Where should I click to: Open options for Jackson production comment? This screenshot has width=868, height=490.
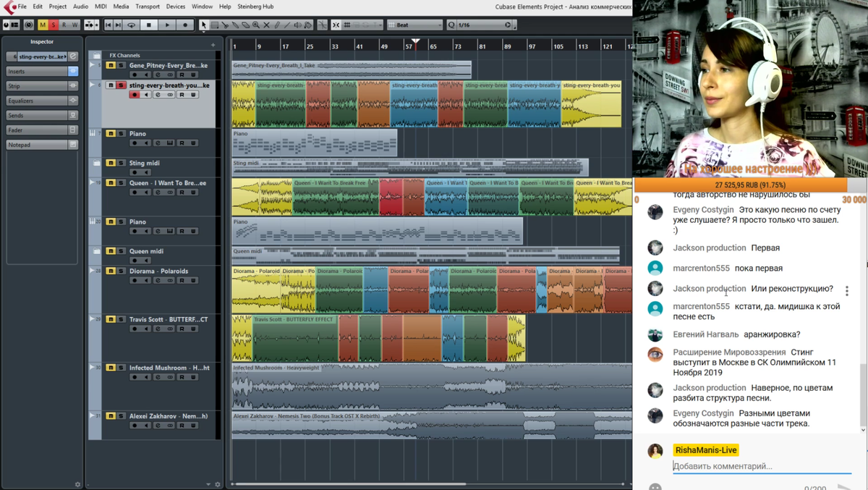pyautogui.click(x=847, y=291)
